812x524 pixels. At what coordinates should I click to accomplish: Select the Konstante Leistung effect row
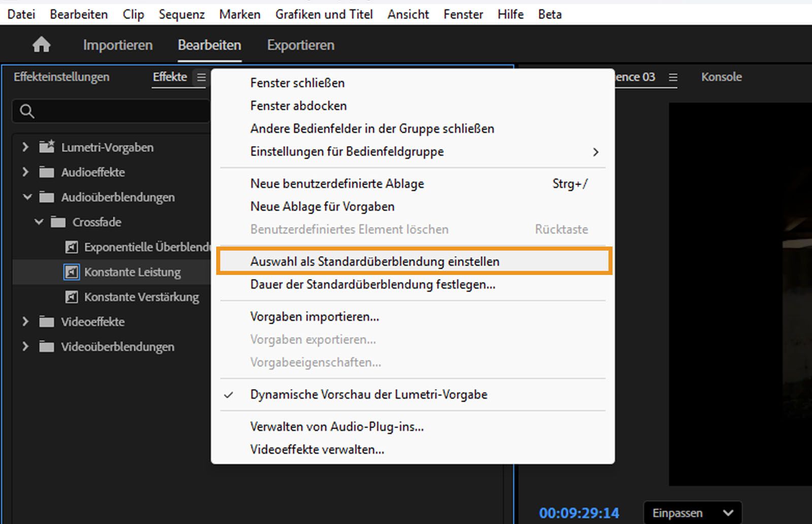coord(112,272)
